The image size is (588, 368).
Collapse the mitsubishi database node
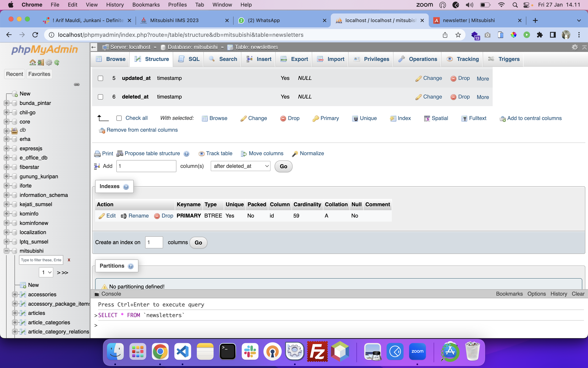pos(7,251)
